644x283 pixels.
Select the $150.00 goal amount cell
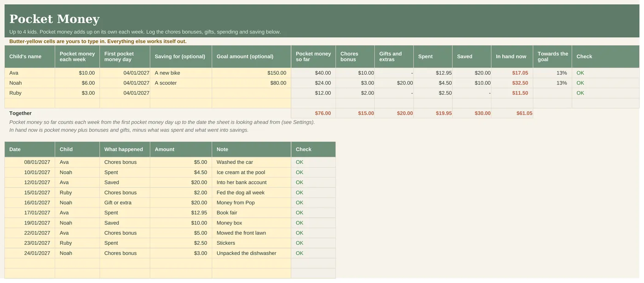point(251,73)
